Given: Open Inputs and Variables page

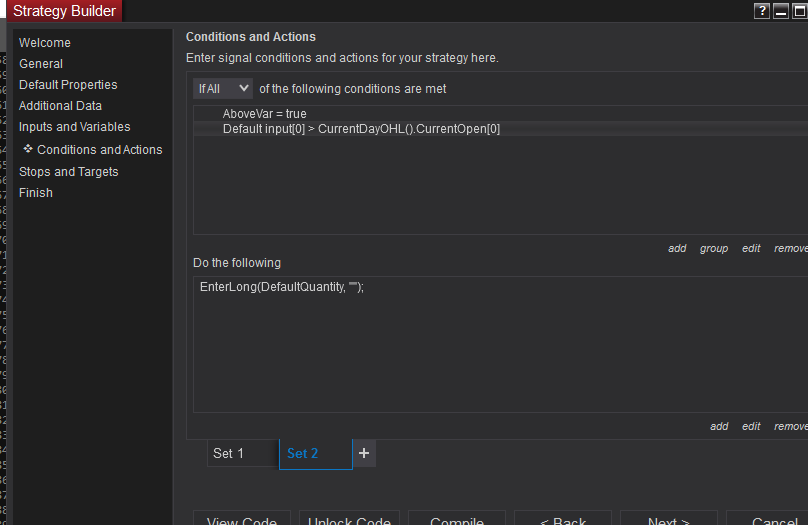Looking at the screenshot, I should [75, 127].
